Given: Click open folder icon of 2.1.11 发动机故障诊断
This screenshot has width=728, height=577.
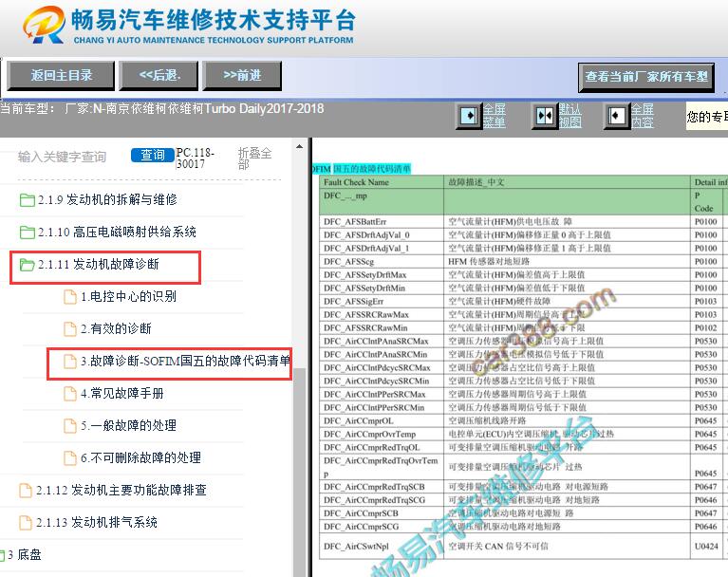Looking at the screenshot, I should pos(27,265).
